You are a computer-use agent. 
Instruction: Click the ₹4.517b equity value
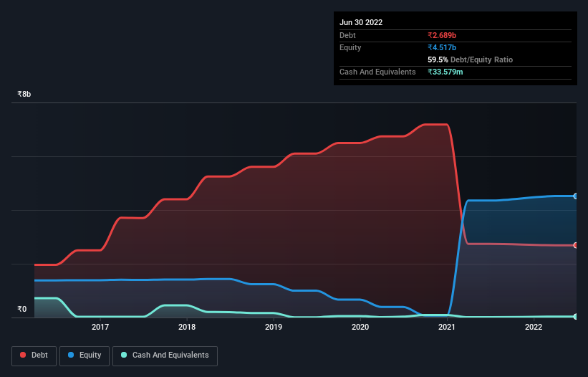[442, 47]
